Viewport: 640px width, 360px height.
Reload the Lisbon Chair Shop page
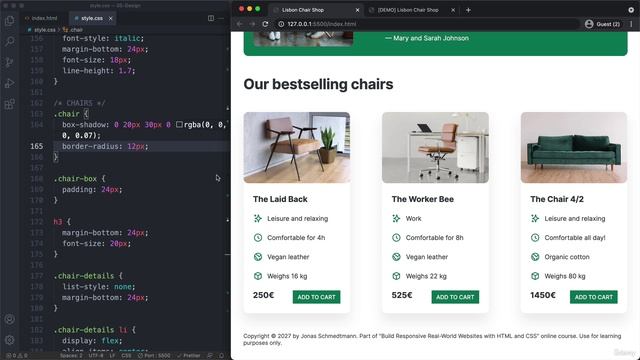(265, 24)
